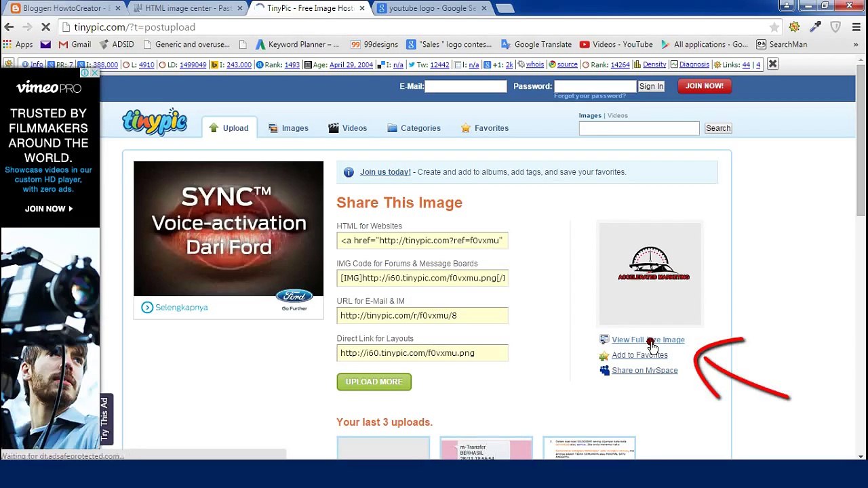Open the Gmail bookmark

tap(75, 45)
